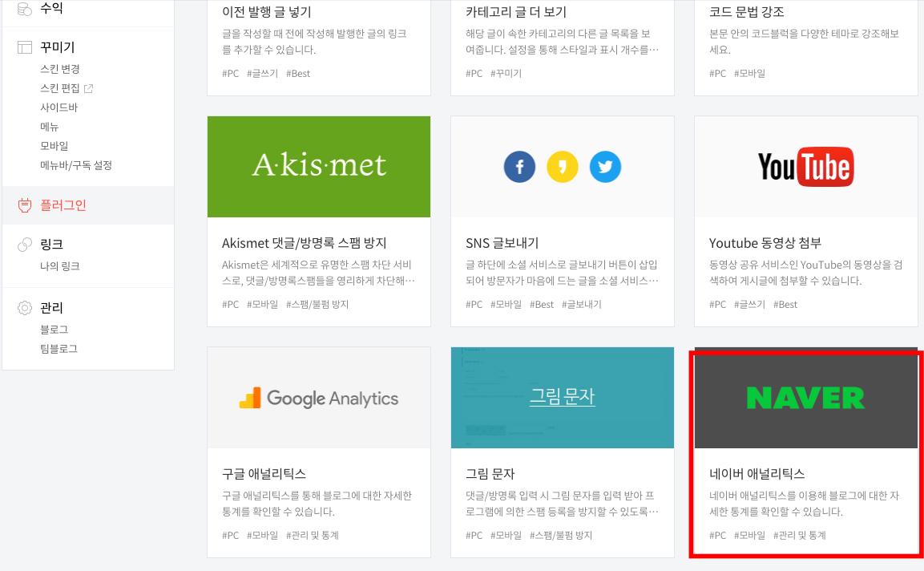Open 스킨 편집 in sidebar
924x571 pixels.
59,88
